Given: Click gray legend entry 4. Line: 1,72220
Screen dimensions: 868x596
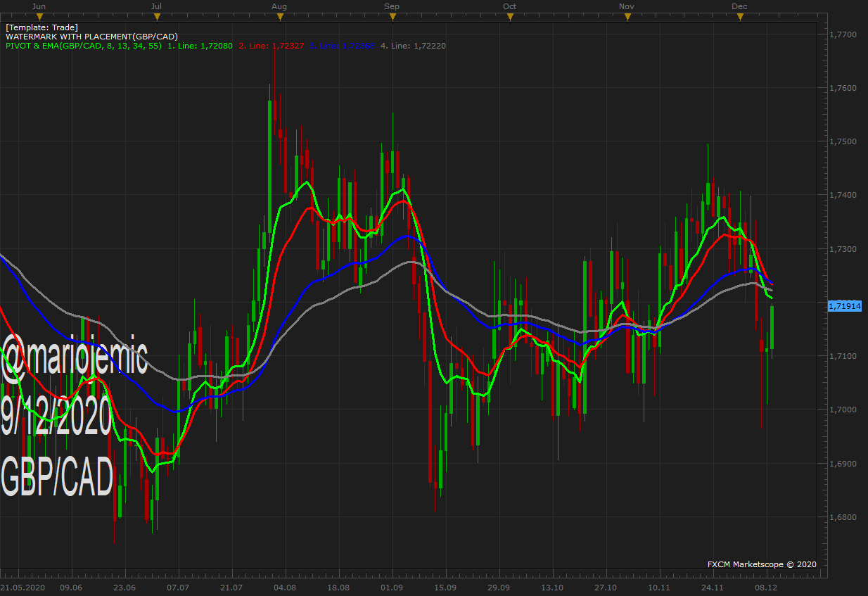Looking at the screenshot, I should coord(413,46).
